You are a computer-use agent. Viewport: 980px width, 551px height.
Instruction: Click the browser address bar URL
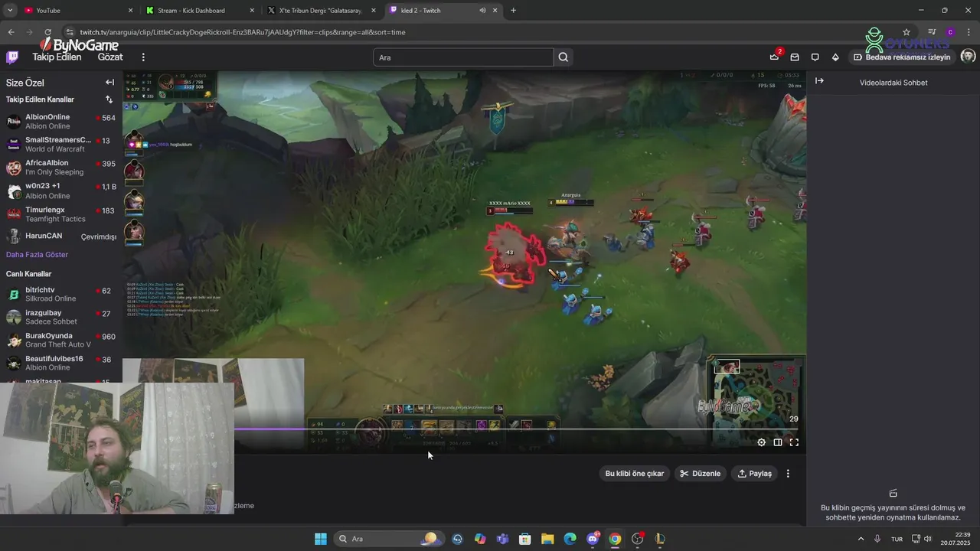pos(243,32)
